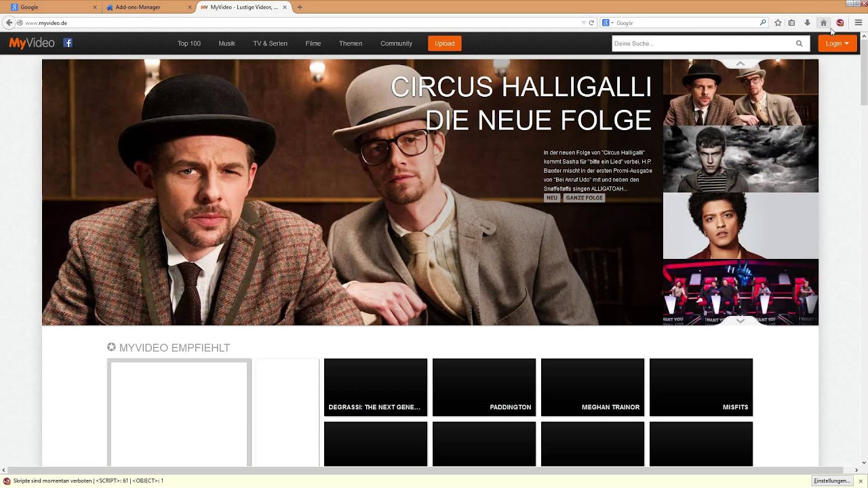Open Firefox hamburger menu
The width and height of the screenshot is (868, 488).
click(858, 22)
